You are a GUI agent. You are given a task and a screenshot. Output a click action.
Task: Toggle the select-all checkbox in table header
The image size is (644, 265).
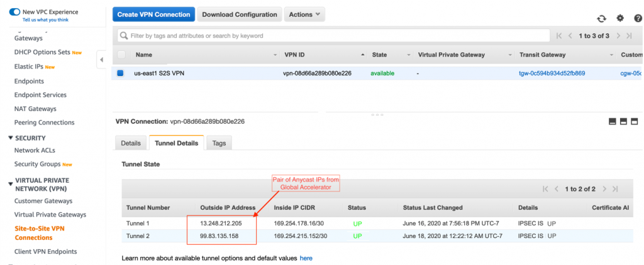[x=121, y=55]
